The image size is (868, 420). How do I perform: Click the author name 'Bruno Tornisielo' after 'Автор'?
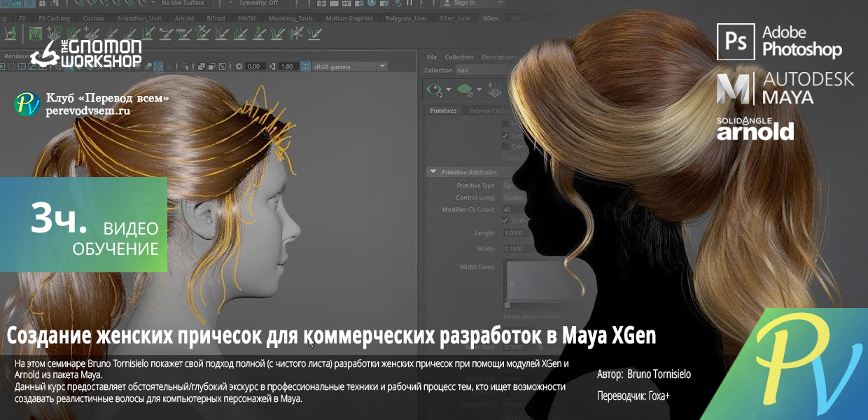tap(659, 374)
